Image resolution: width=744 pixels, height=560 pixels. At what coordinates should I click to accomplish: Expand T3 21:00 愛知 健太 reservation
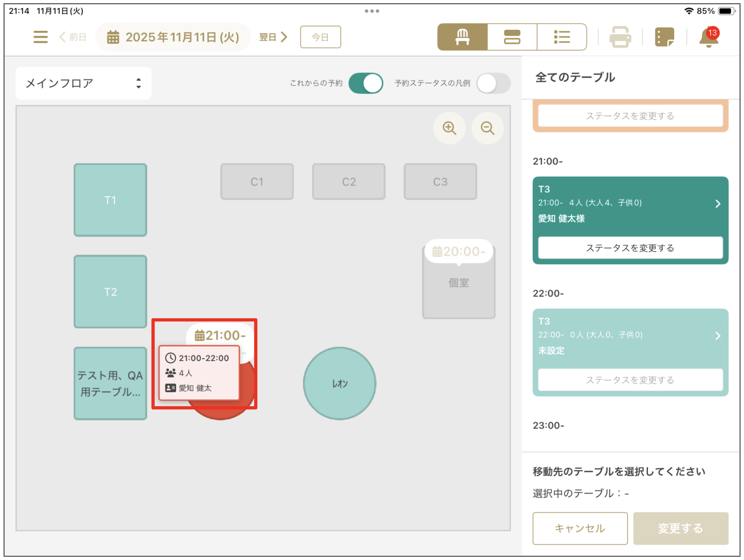[718, 204]
